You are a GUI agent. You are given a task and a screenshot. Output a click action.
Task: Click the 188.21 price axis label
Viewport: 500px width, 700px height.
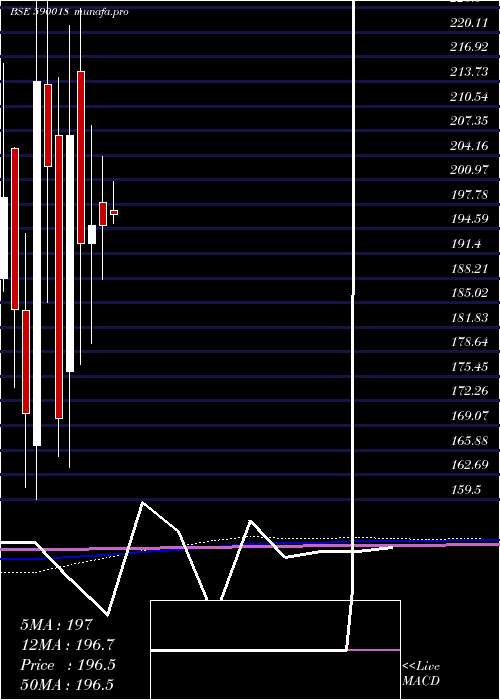point(469,268)
